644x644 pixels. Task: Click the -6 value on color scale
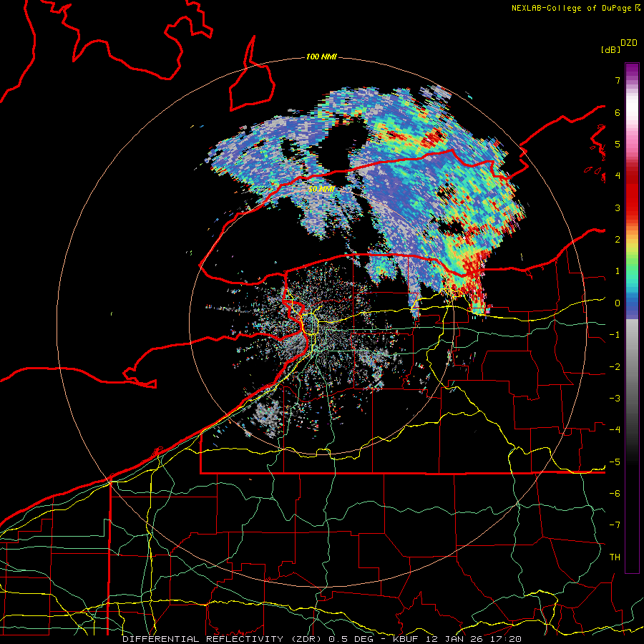[615, 494]
